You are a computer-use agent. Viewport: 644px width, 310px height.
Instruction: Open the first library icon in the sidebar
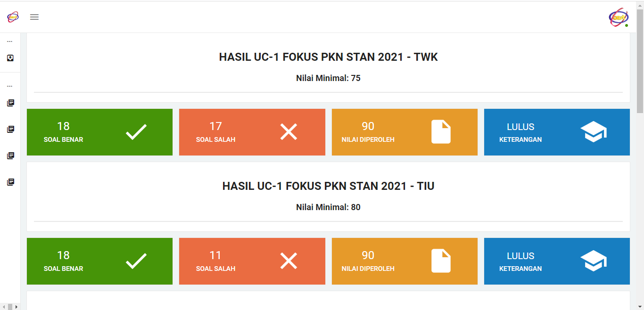10,103
